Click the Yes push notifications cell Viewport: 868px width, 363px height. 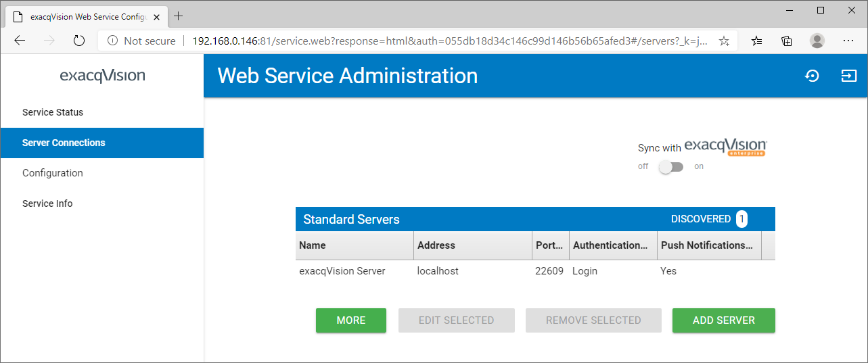point(668,271)
